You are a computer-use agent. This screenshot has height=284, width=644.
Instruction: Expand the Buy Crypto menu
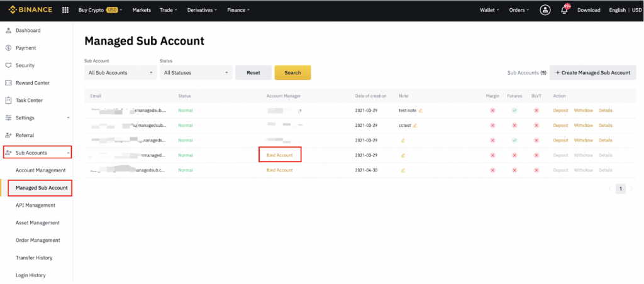click(100, 10)
